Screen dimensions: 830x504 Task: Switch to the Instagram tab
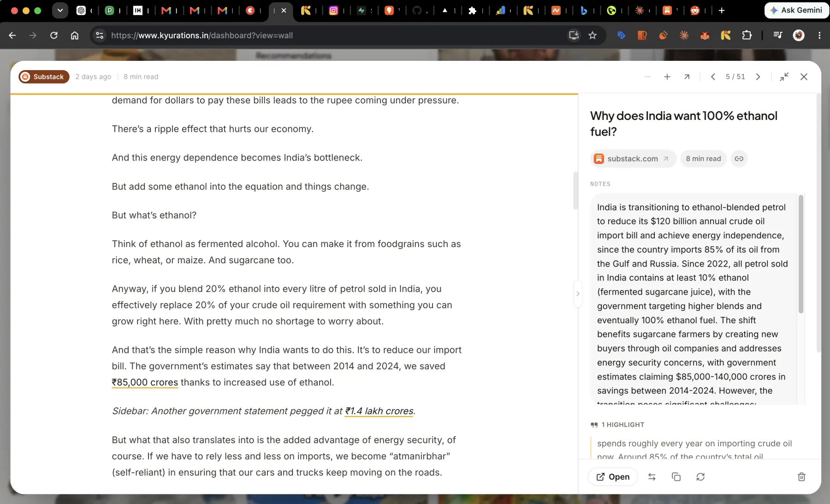click(333, 10)
